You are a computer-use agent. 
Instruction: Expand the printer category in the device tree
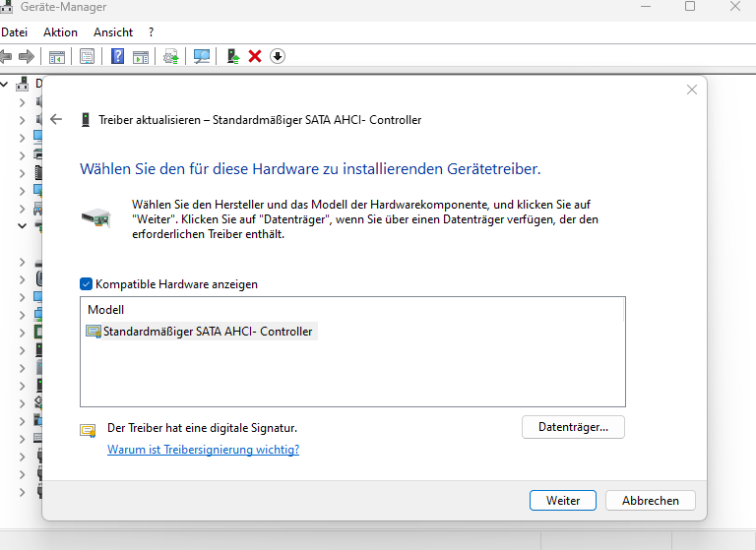22,155
